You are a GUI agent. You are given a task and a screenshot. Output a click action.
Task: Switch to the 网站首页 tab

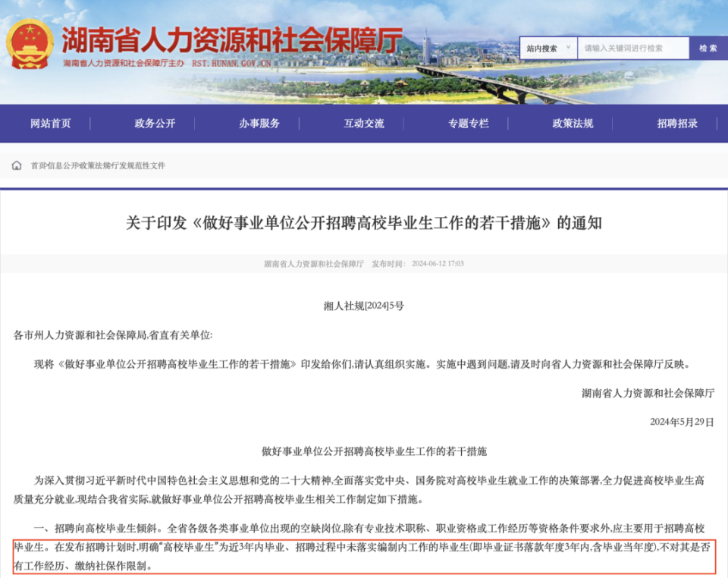pos(51,122)
